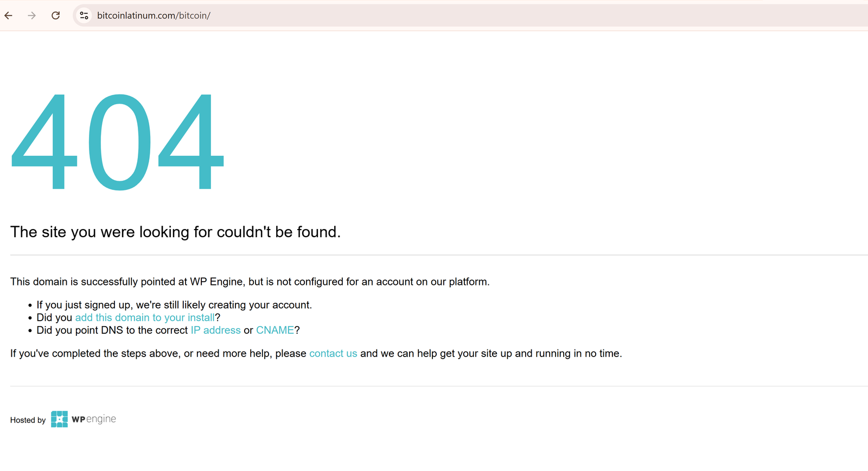Click the "contact us" link
The width and height of the screenshot is (868, 471).
coord(333,353)
